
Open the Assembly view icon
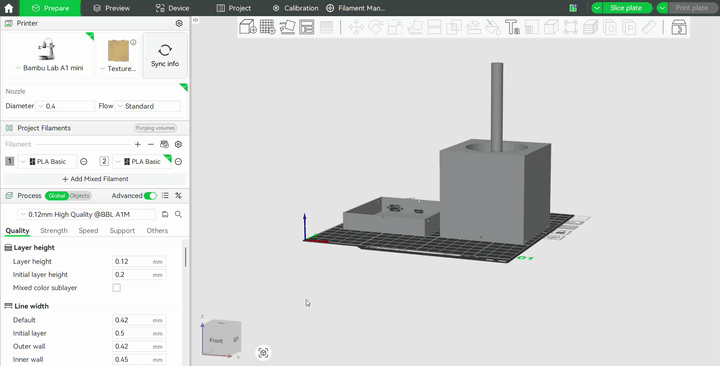pos(679,27)
